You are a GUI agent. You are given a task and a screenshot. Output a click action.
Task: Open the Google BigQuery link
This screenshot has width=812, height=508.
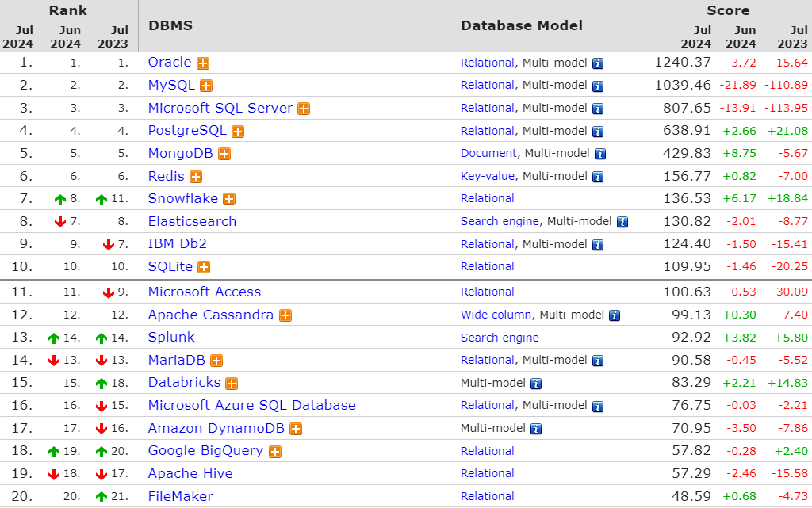205,451
